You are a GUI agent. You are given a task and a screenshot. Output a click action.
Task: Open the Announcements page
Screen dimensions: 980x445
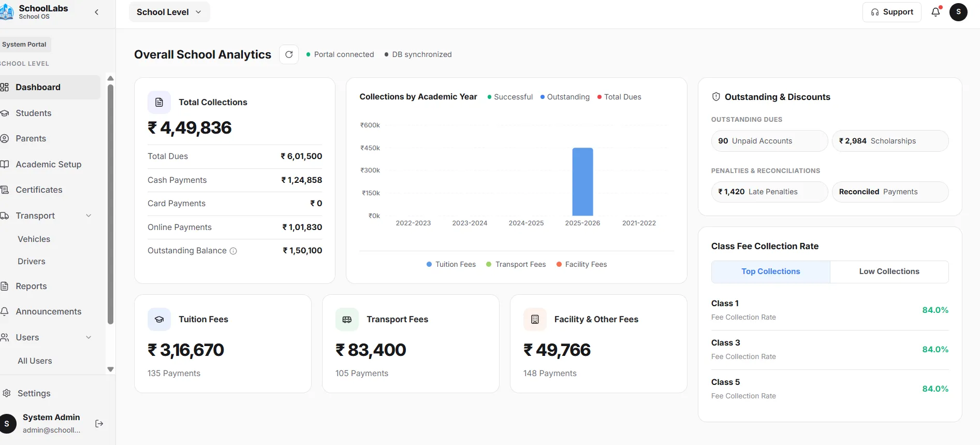click(x=50, y=311)
